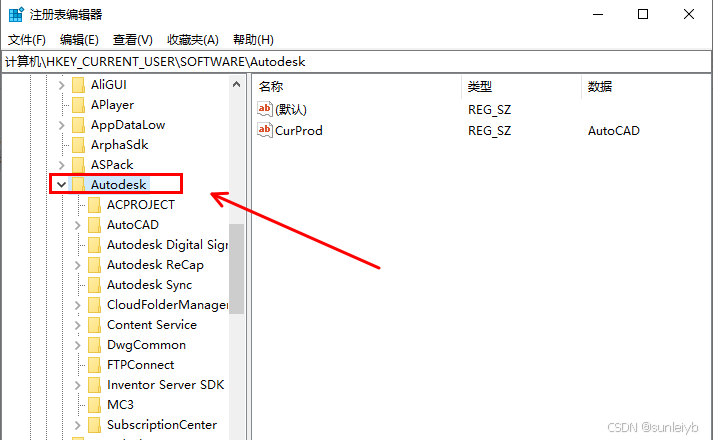Minimize the Registry Editor window
Image resolution: width=713 pixels, height=440 pixels.
pos(598,14)
